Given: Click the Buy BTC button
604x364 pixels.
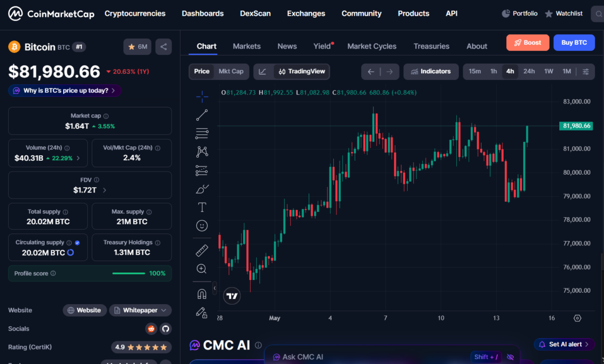Looking at the screenshot, I should (x=574, y=43).
